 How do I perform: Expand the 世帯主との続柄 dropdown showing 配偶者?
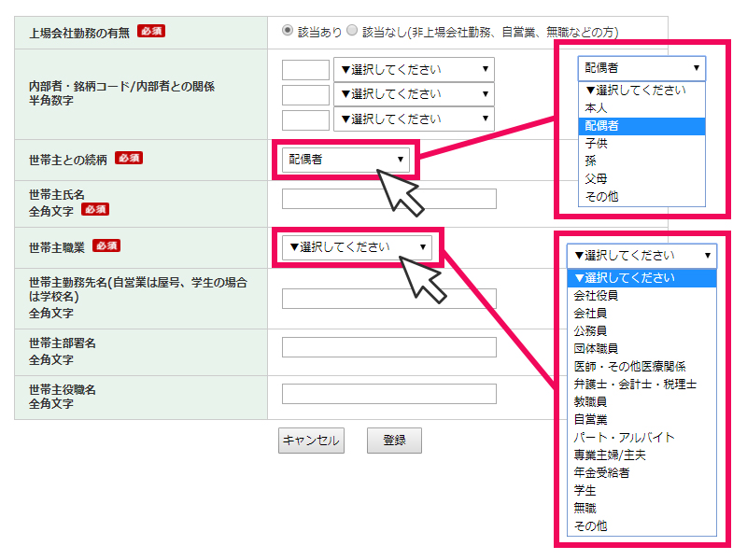click(x=345, y=160)
